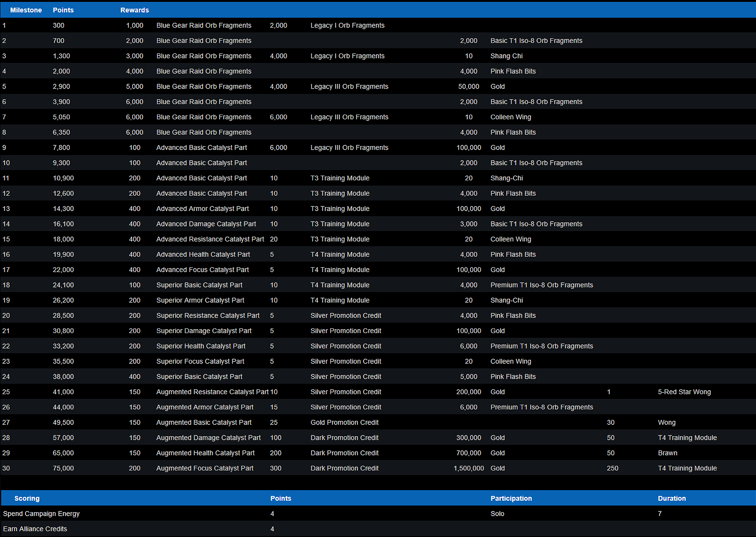Select the 41,000 points cell
This screenshot has height=537, width=756.
click(x=63, y=392)
